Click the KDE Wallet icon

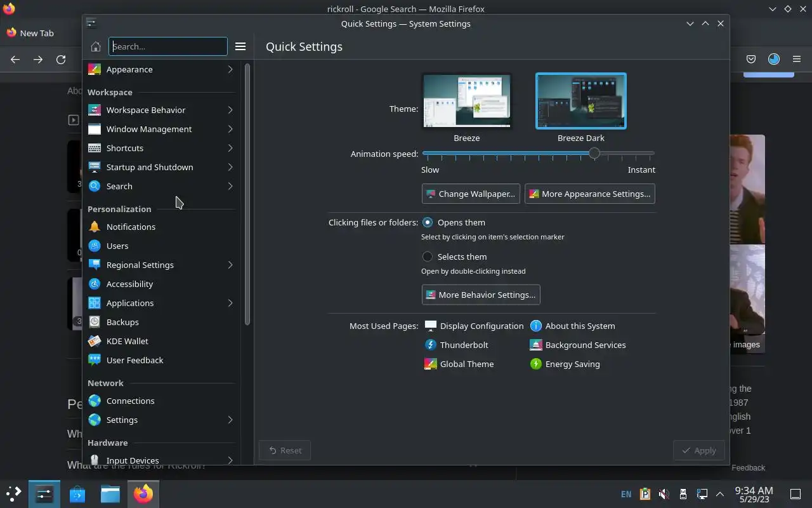click(x=94, y=341)
